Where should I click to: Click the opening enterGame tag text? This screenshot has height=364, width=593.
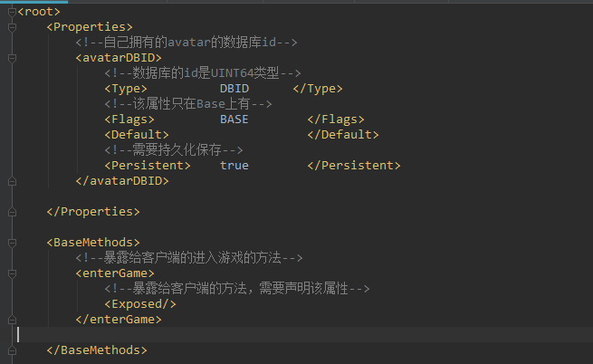115,273
